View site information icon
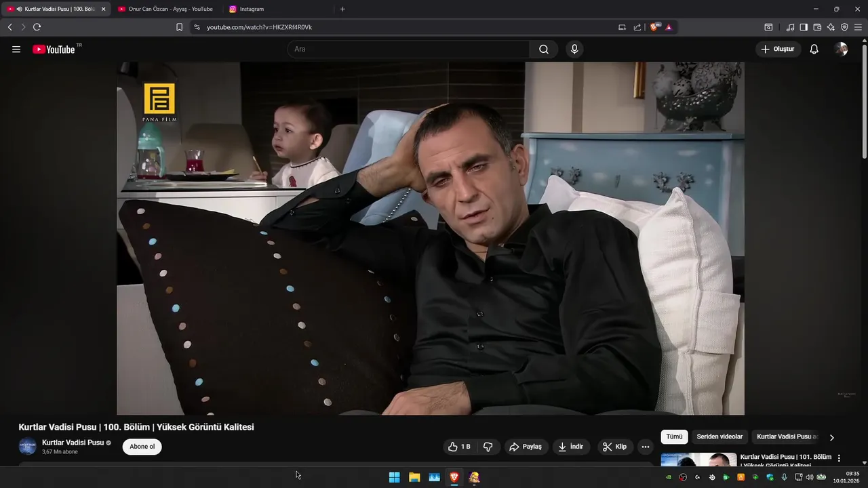Image resolution: width=868 pixels, height=488 pixels. (x=197, y=27)
